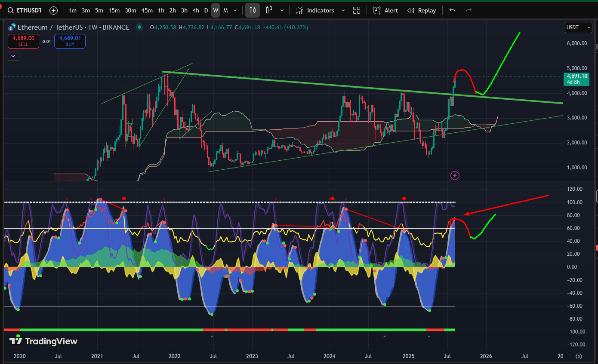598x364 pixels.
Task: Click the TradingView logo
Action: tap(43, 341)
